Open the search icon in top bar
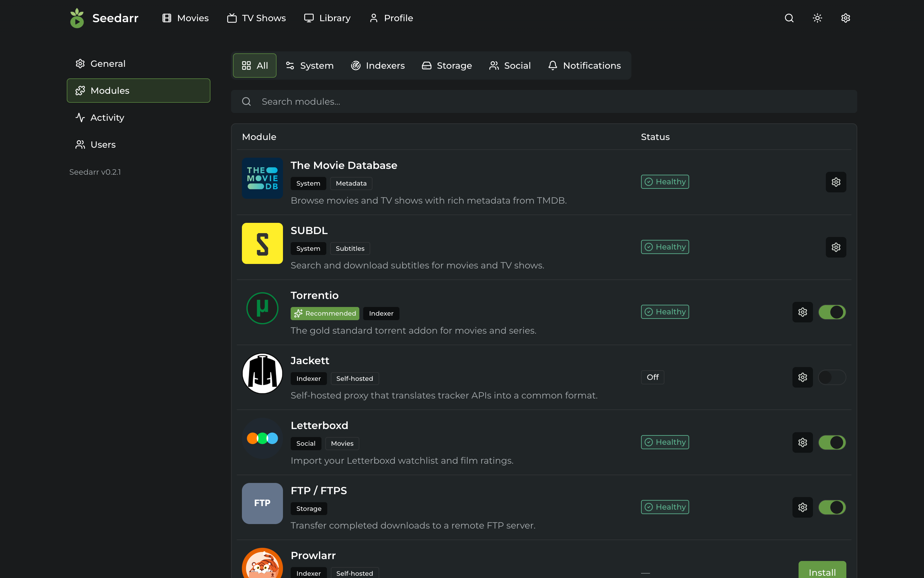Viewport: 924px width, 578px height. point(789,18)
